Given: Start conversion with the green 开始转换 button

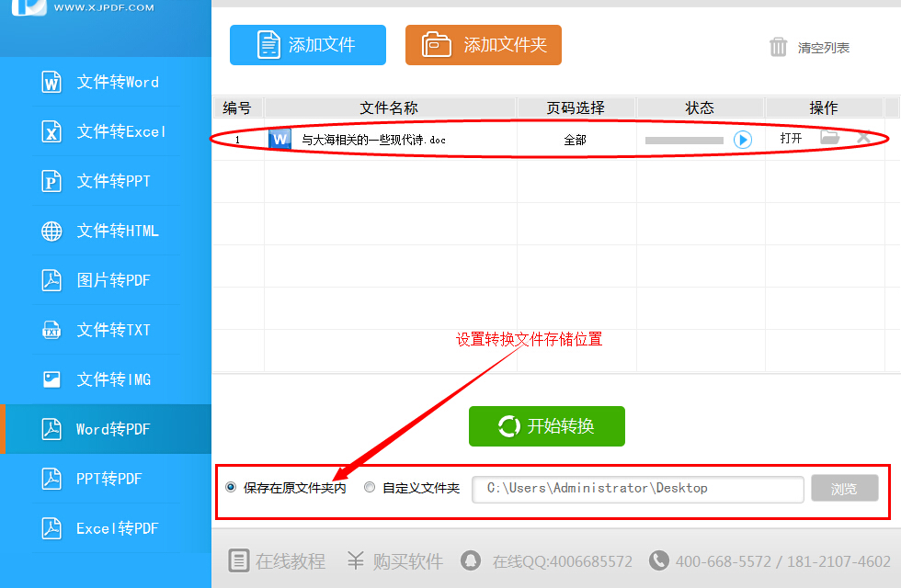Looking at the screenshot, I should point(547,426).
